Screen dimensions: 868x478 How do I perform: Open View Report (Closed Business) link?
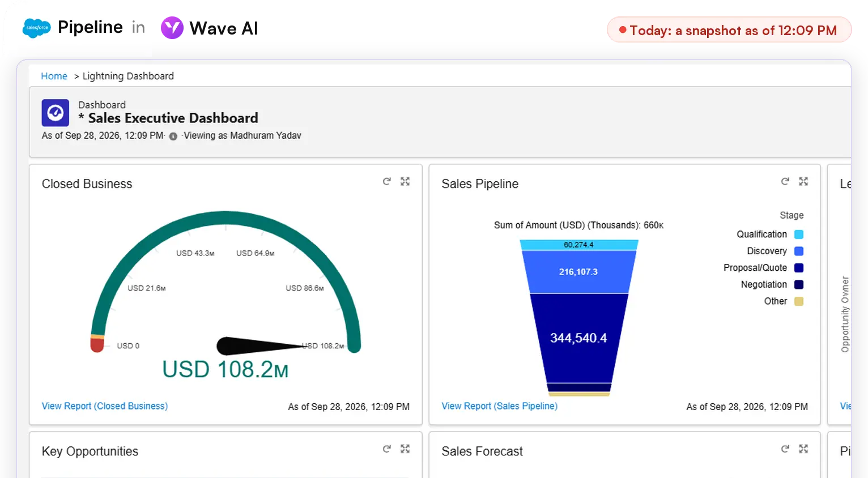click(105, 406)
